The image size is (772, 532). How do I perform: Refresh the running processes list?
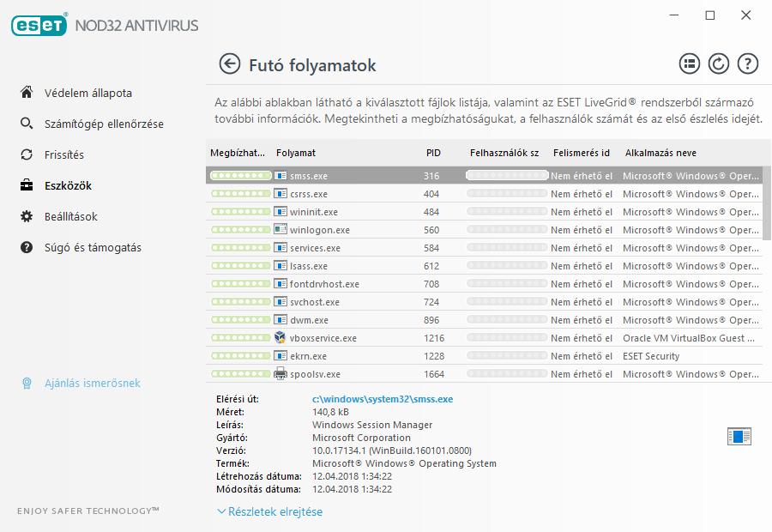(718, 64)
